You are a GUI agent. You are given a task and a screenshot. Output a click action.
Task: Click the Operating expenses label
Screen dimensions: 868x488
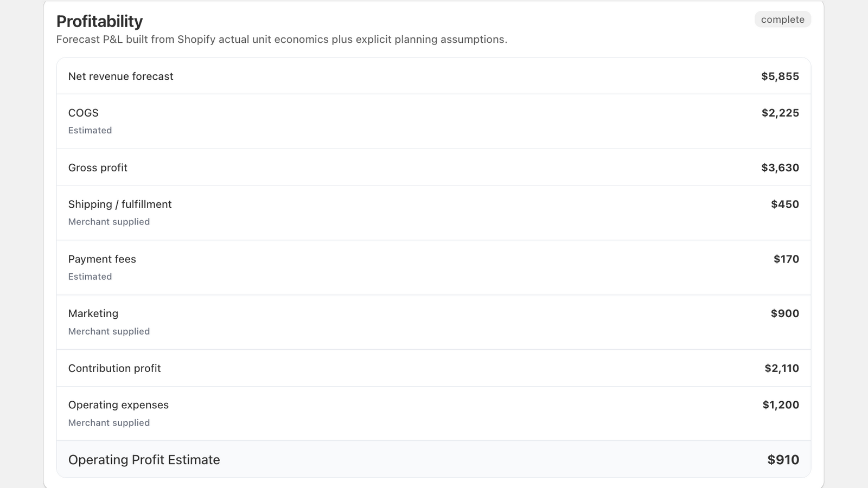point(118,405)
